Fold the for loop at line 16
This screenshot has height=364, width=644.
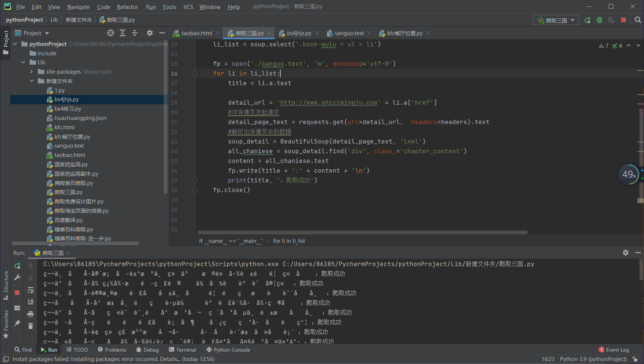195,74
